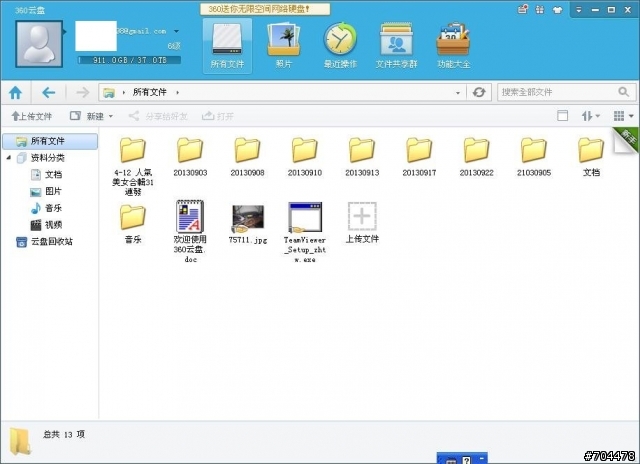Click the magnifier search icon
The image size is (640, 464).
point(623,92)
